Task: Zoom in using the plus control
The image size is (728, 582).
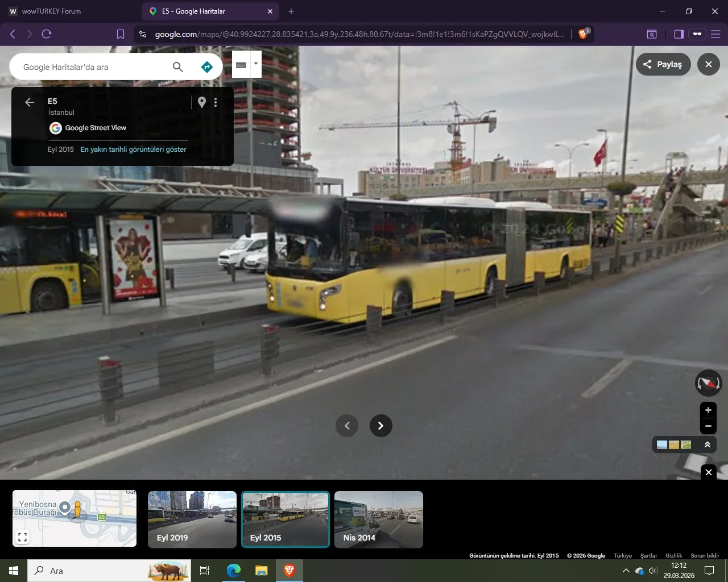Action: [708, 410]
